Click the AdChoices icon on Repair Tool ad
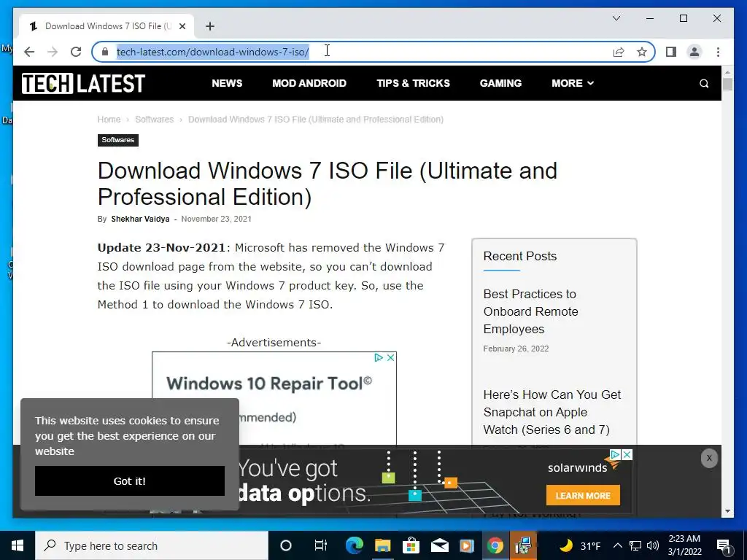Image resolution: width=747 pixels, height=560 pixels. (x=379, y=357)
